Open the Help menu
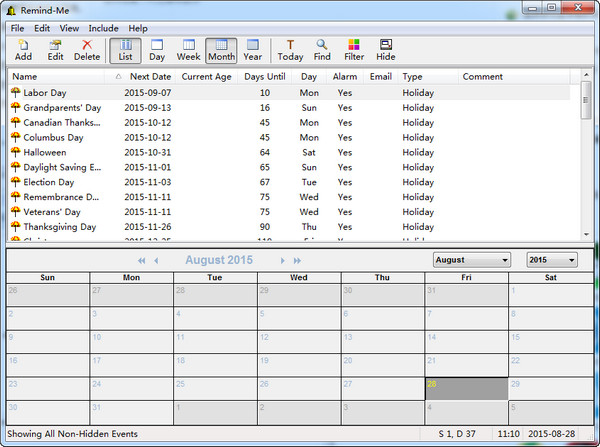The height and width of the screenshot is (447, 600). [x=138, y=28]
